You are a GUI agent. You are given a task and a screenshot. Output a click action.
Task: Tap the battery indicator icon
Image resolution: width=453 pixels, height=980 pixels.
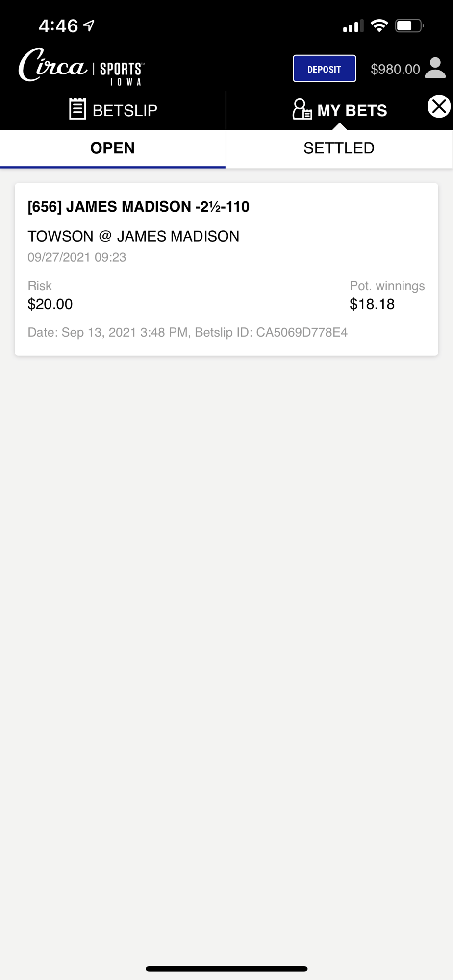pos(409,25)
